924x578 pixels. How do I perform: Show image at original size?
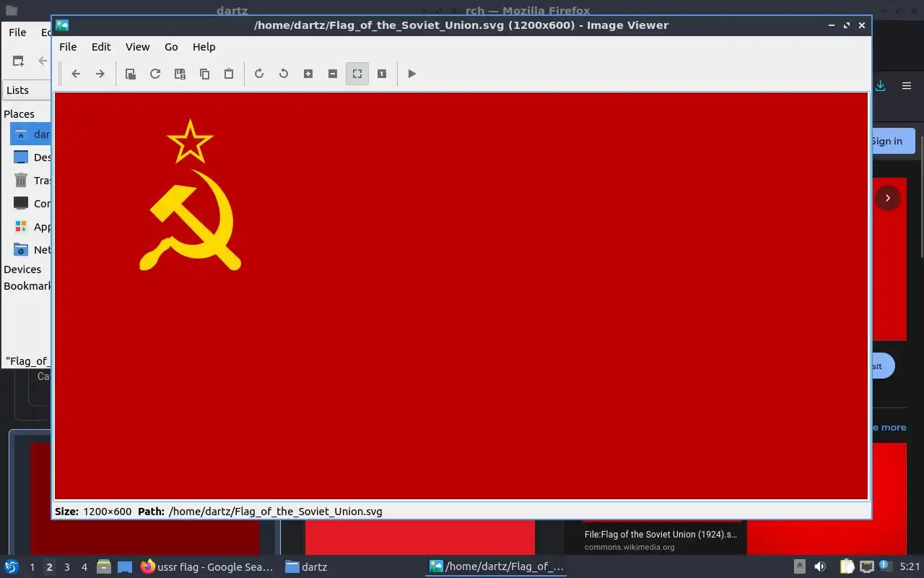[x=382, y=74]
